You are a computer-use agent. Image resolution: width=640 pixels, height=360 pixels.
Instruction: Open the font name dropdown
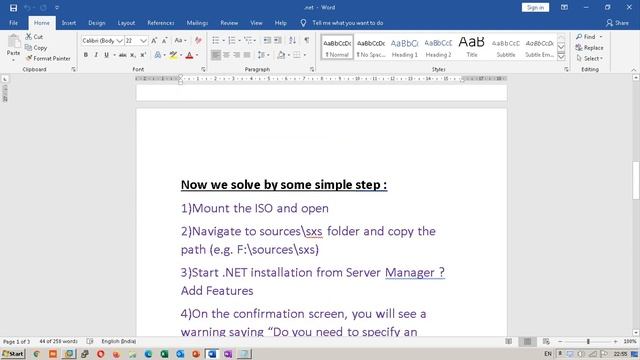coord(119,41)
